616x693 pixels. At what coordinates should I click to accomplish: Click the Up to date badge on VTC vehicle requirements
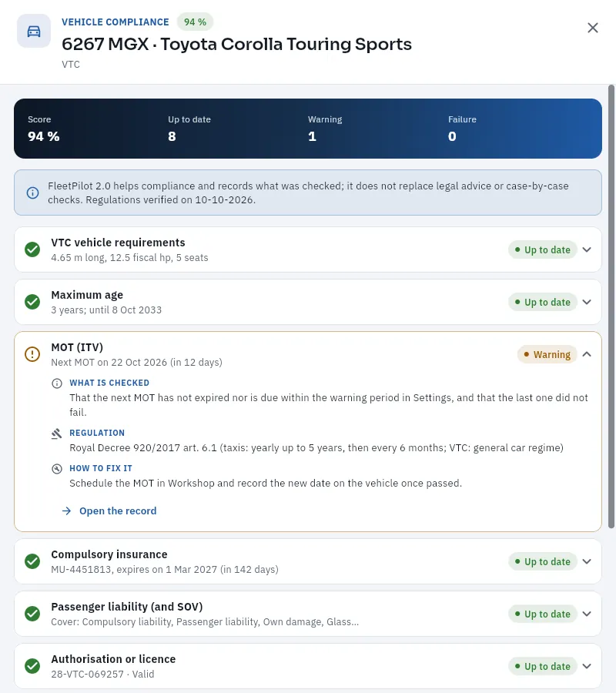(x=543, y=249)
